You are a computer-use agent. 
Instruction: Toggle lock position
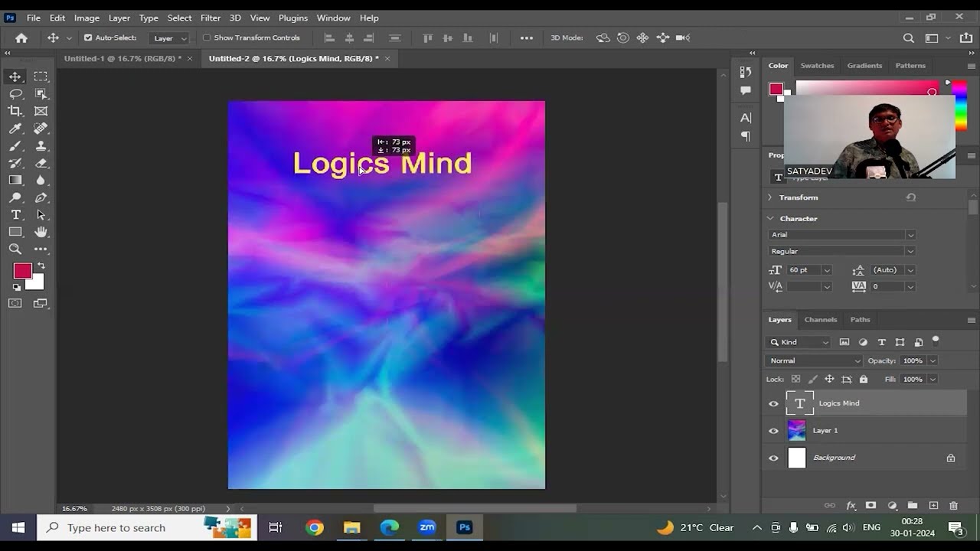[829, 380]
